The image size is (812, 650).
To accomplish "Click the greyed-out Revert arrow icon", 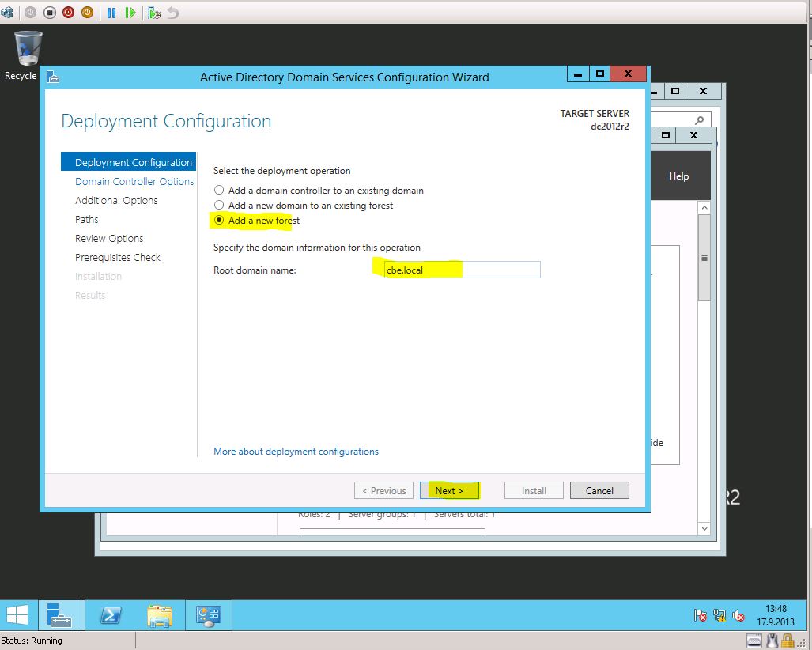I will (x=173, y=13).
